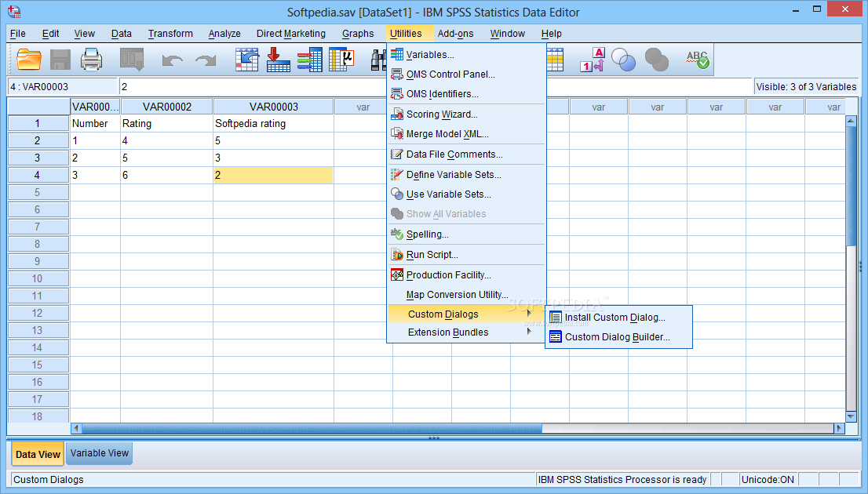This screenshot has width=868, height=494.
Task: Click the Open data document folder icon
Action: (x=29, y=59)
